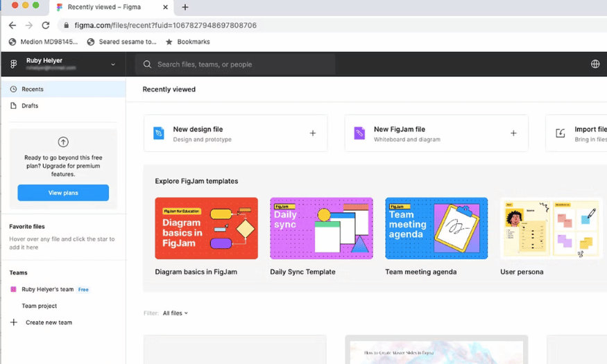Screen dimensions: 607x364
Task: Click the purple FigJam file icon
Action: pyautogui.click(x=359, y=133)
